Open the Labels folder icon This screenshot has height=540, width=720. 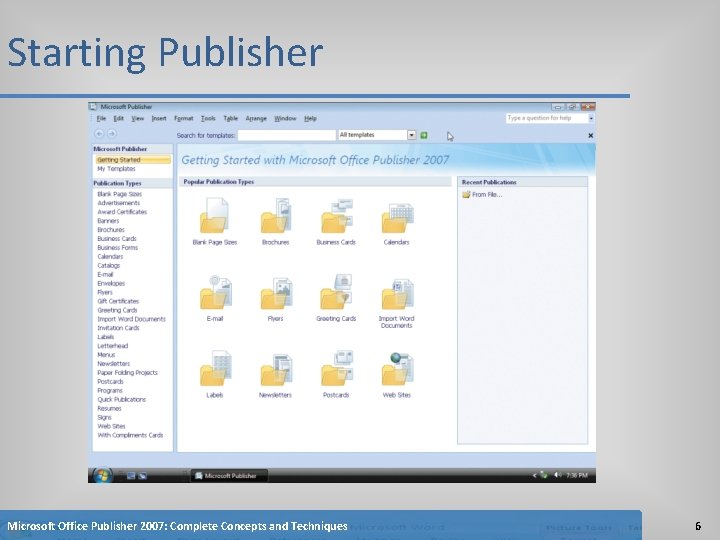click(214, 368)
